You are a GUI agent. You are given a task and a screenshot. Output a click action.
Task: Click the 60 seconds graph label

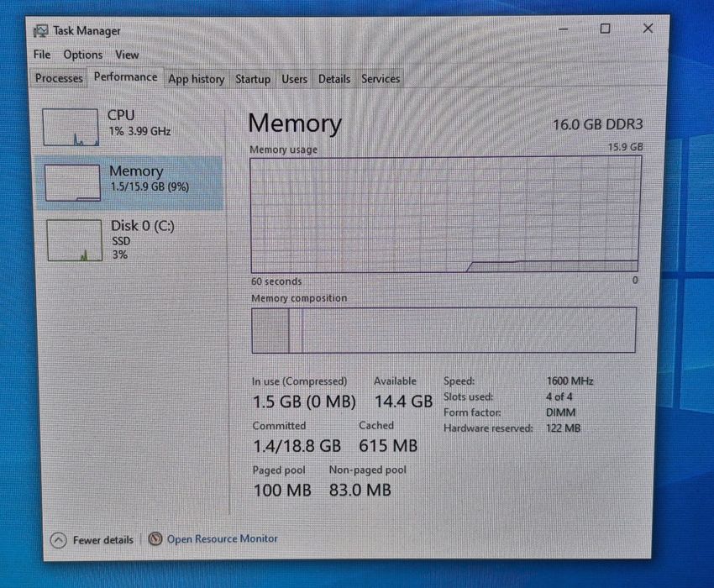pos(276,281)
